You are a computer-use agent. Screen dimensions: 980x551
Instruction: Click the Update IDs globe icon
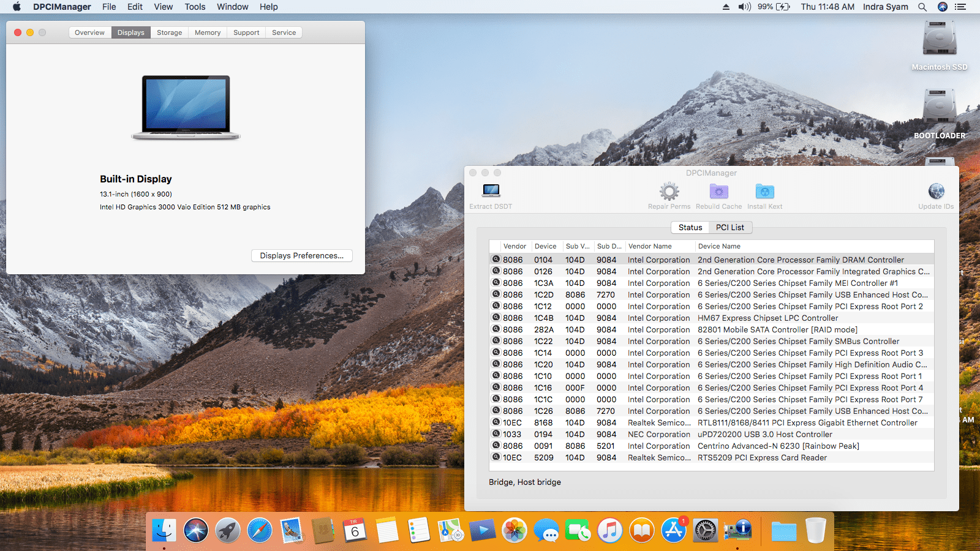click(x=936, y=192)
